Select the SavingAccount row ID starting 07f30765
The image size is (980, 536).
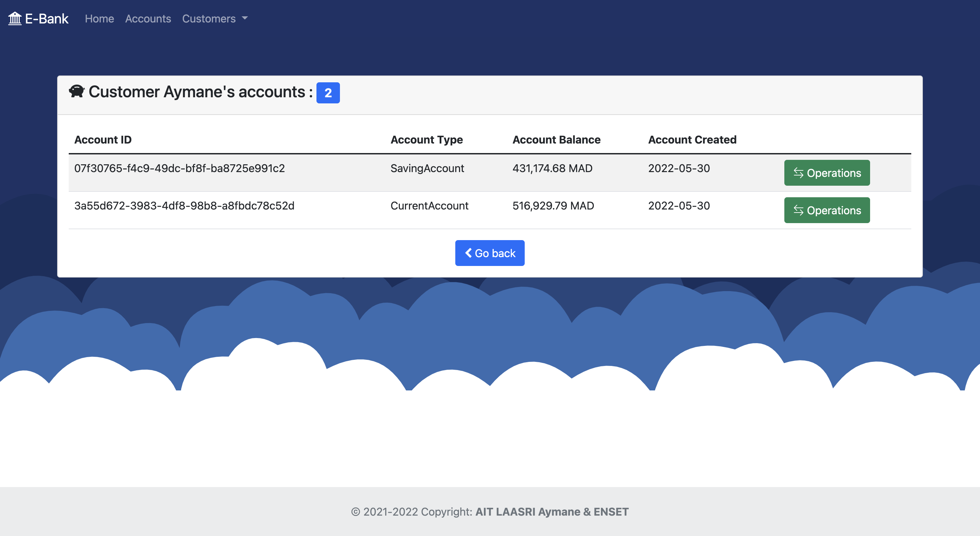click(180, 168)
